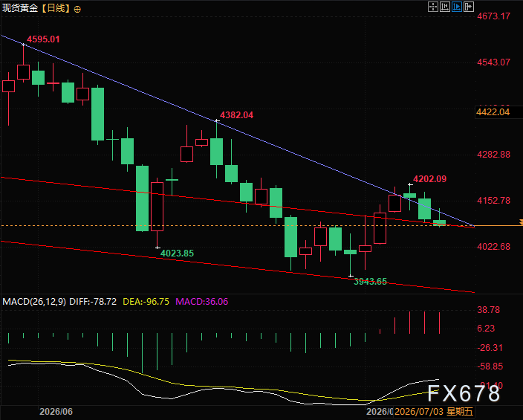Viewport: 523px width, 420px height.
Task: Click the move-right panel arrow icon
Action: (x=469, y=7)
